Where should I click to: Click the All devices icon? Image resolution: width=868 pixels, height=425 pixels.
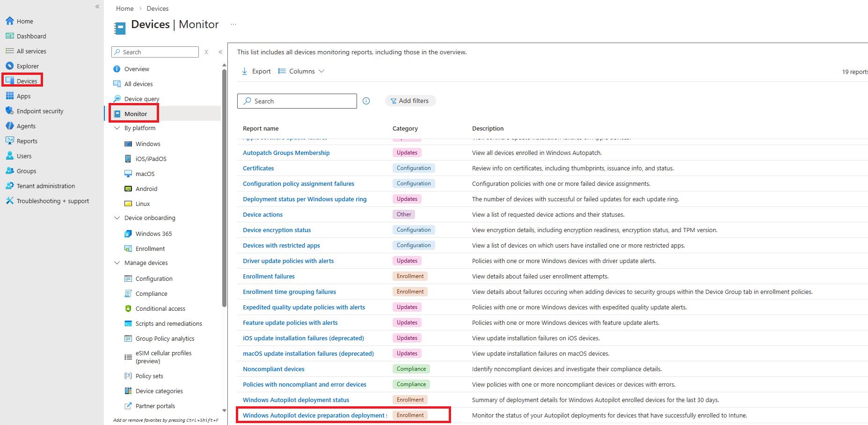pyautogui.click(x=117, y=84)
